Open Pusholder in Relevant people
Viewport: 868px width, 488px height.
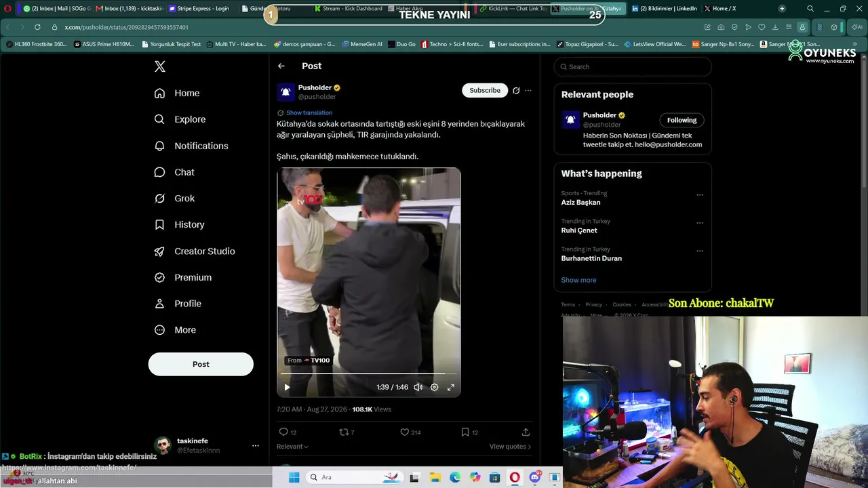[x=600, y=115]
